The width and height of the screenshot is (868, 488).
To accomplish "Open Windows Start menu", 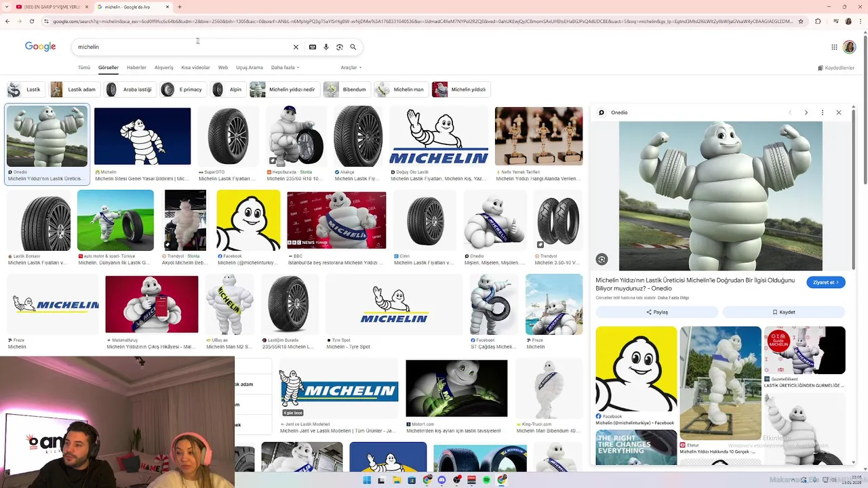I will click(x=367, y=480).
